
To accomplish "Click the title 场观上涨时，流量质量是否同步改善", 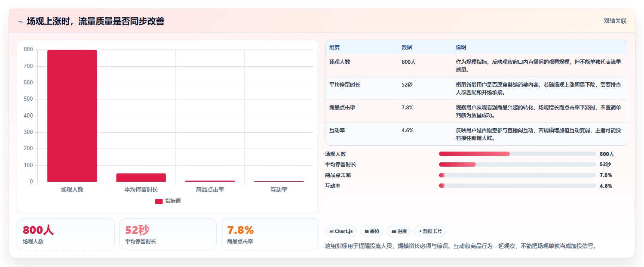I will point(95,21).
